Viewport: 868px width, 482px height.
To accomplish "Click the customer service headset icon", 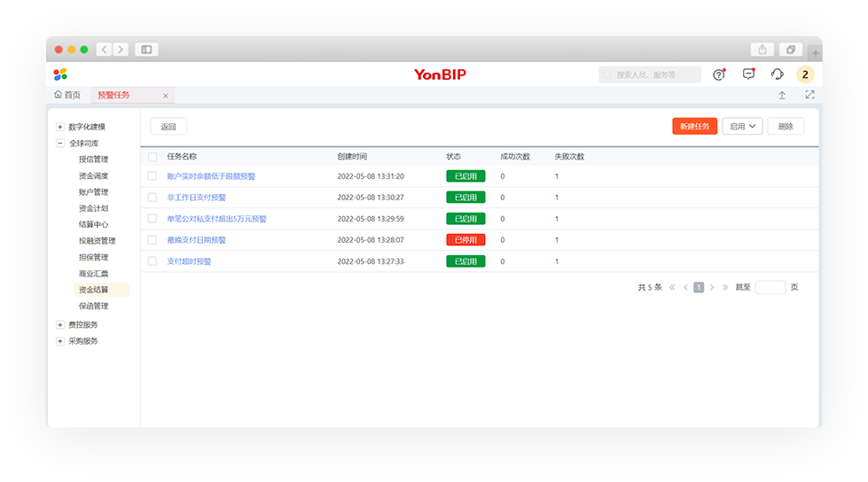I will coord(778,74).
